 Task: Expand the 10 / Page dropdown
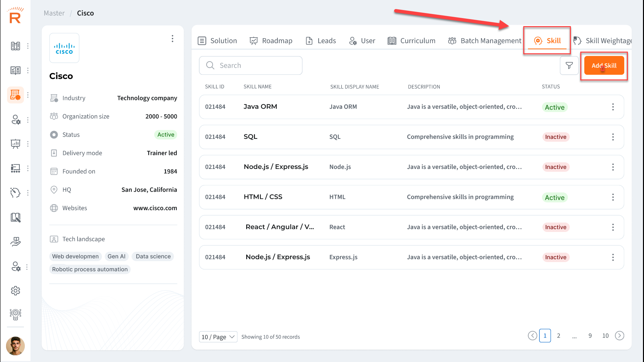click(218, 337)
